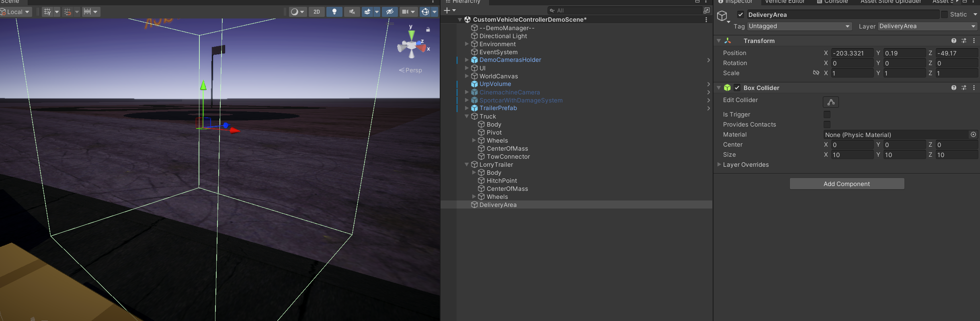
Task: Open Material object picker circle icon
Action: click(973, 135)
